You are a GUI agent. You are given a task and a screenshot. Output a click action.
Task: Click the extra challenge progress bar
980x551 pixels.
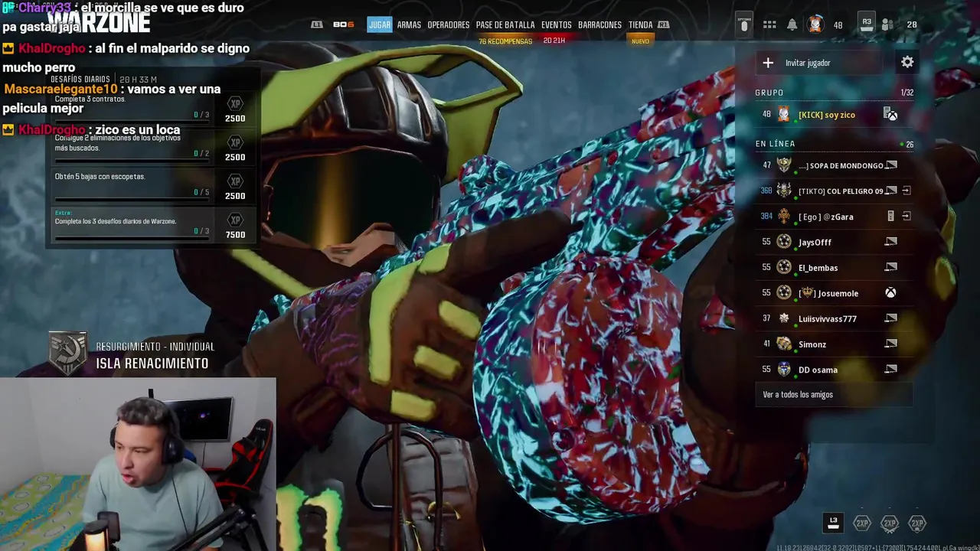click(132, 237)
